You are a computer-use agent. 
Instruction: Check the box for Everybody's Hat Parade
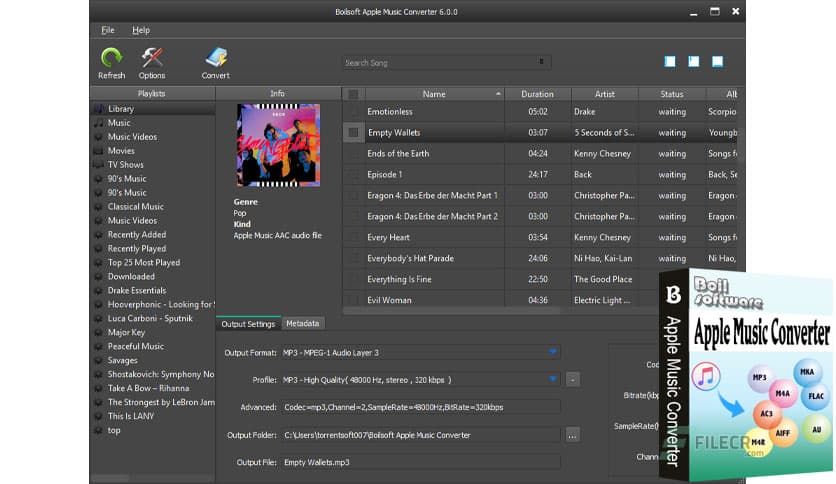[353, 258]
